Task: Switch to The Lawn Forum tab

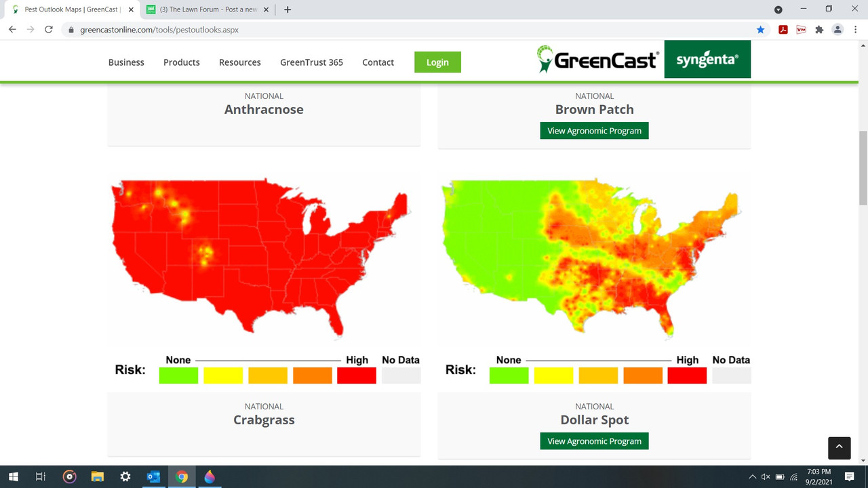Action: (203, 9)
